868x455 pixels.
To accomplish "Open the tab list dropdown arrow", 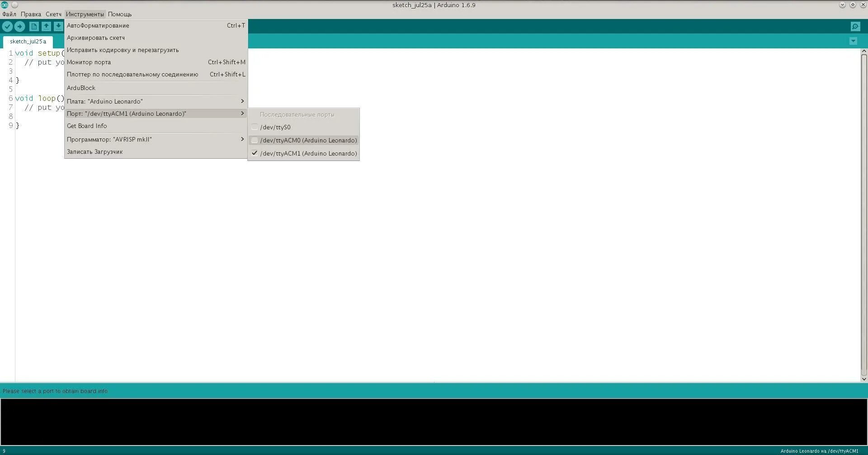I will [853, 41].
